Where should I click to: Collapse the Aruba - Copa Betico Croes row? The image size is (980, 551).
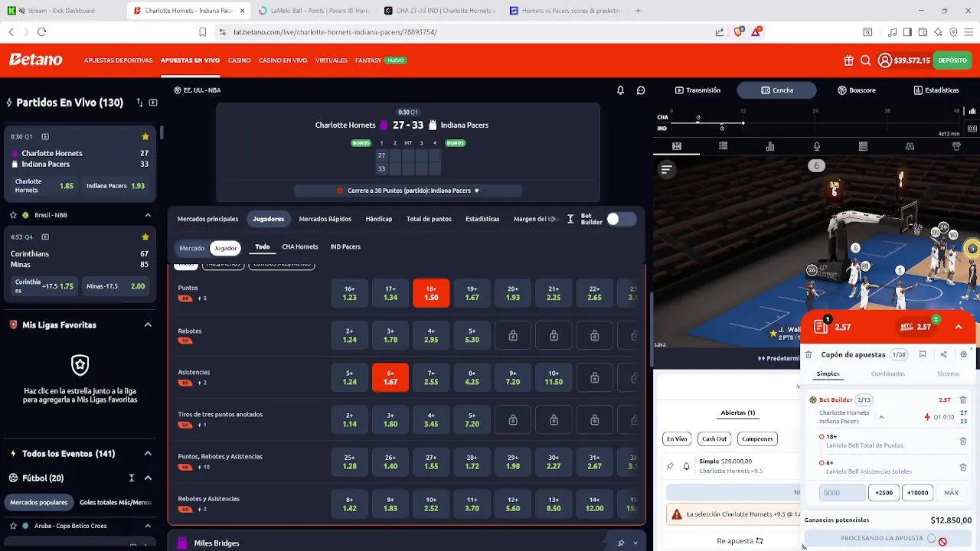(x=148, y=526)
